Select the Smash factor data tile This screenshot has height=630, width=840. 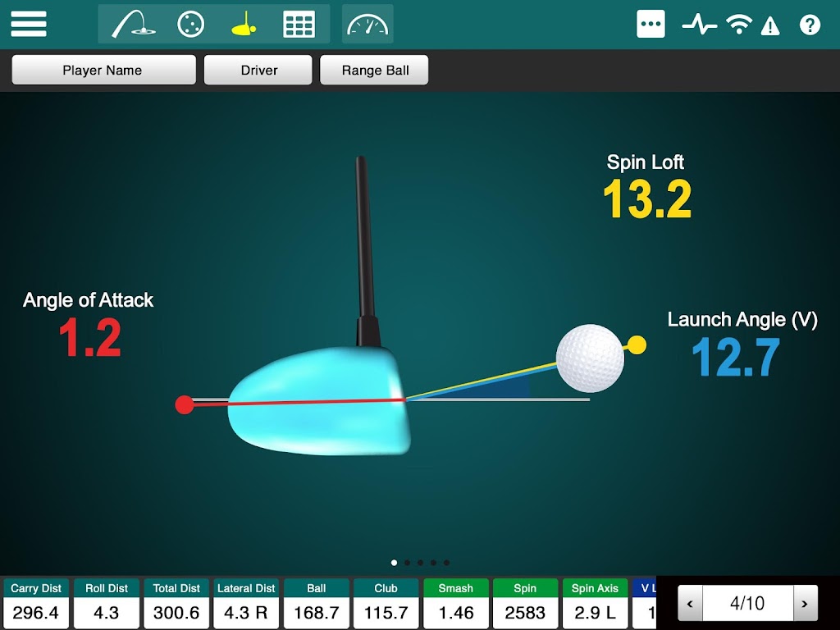pos(456,603)
